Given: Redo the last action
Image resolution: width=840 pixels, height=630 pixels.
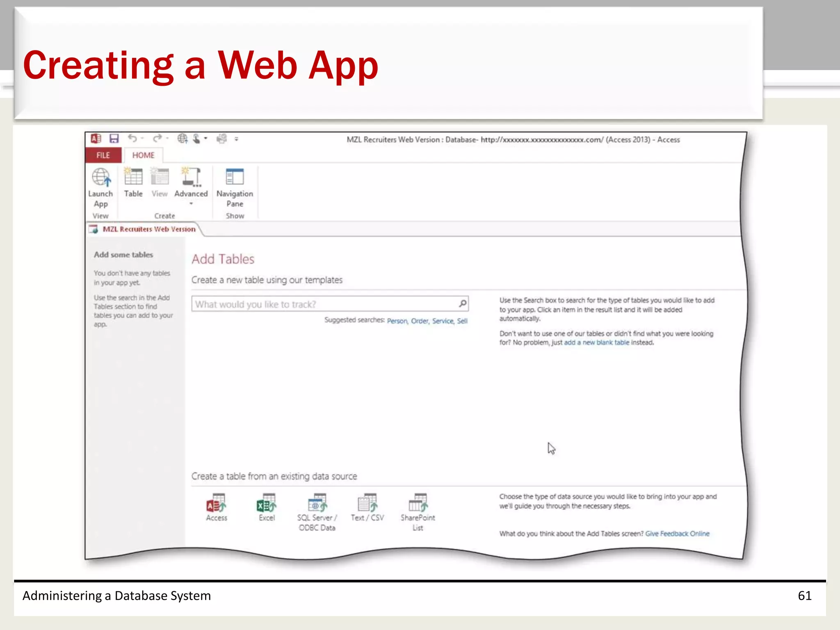Looking at the screenshot, I should (157, 138).
